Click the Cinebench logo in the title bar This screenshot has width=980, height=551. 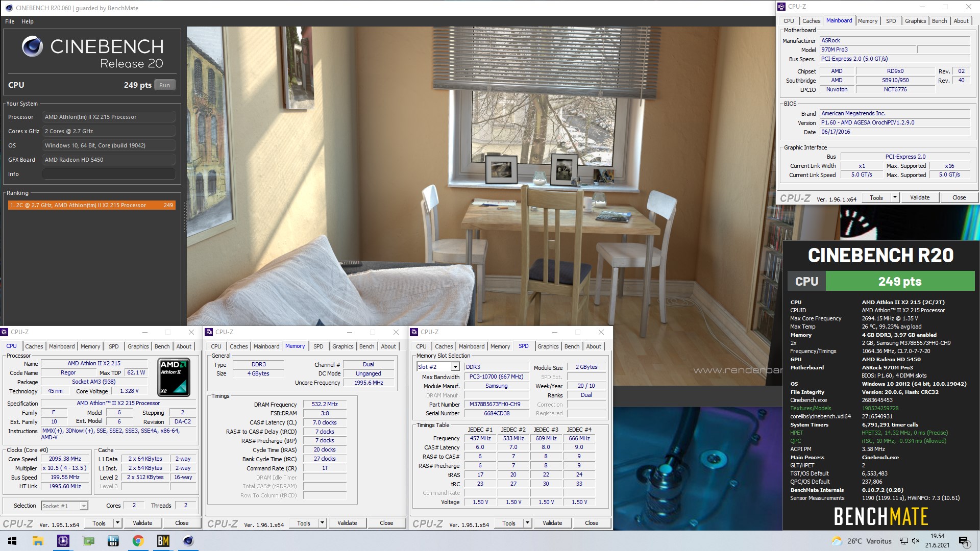[9, 8]
